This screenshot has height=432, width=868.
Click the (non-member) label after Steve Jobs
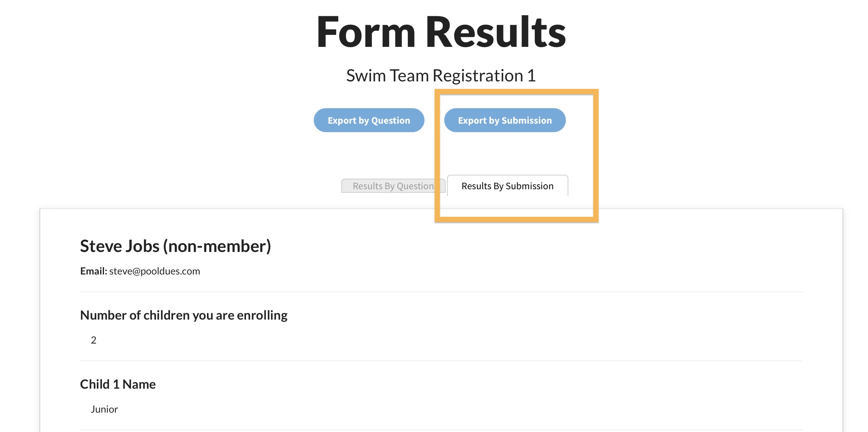pos(217,246)
